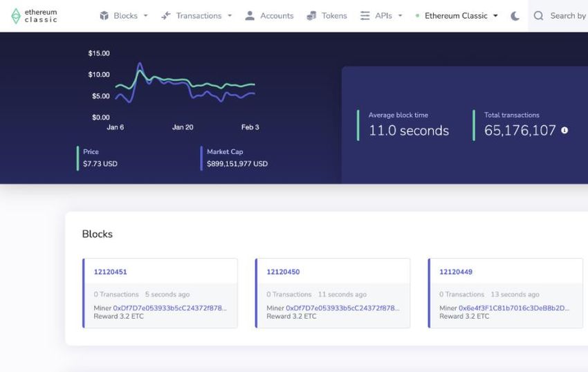Open miner address in block 12120450
Screen dimensions: 588x372
point(342,308)
